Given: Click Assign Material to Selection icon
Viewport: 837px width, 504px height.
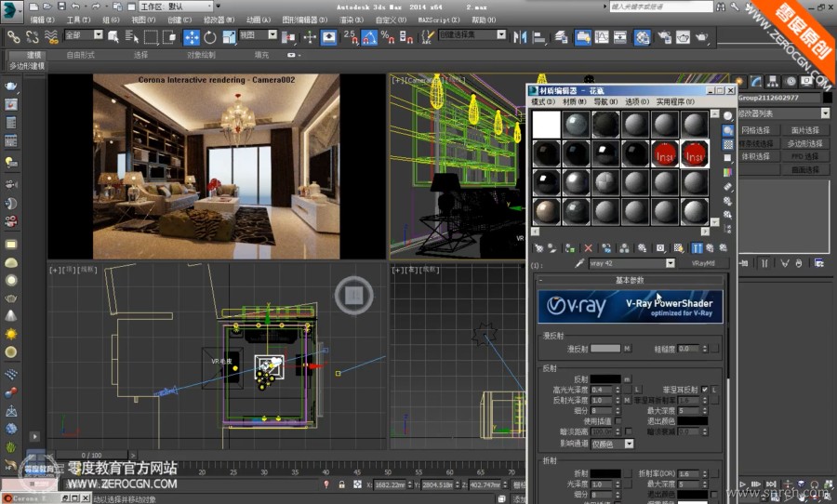Looking at the screenshot, I should [x=569, y=248].
